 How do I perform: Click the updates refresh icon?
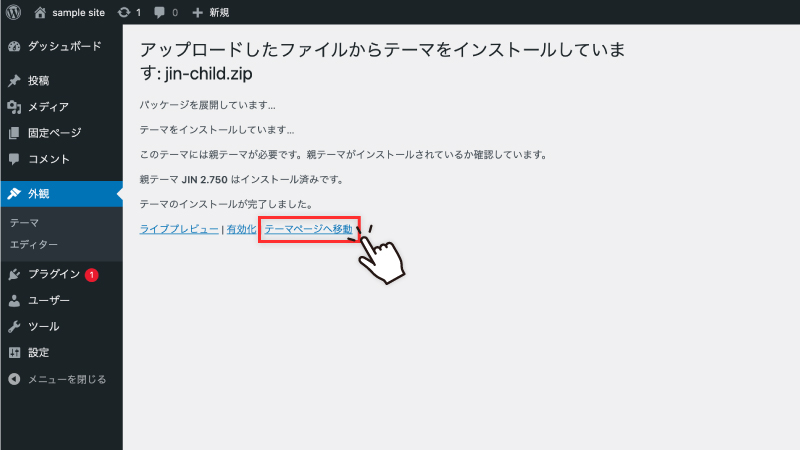124,12
